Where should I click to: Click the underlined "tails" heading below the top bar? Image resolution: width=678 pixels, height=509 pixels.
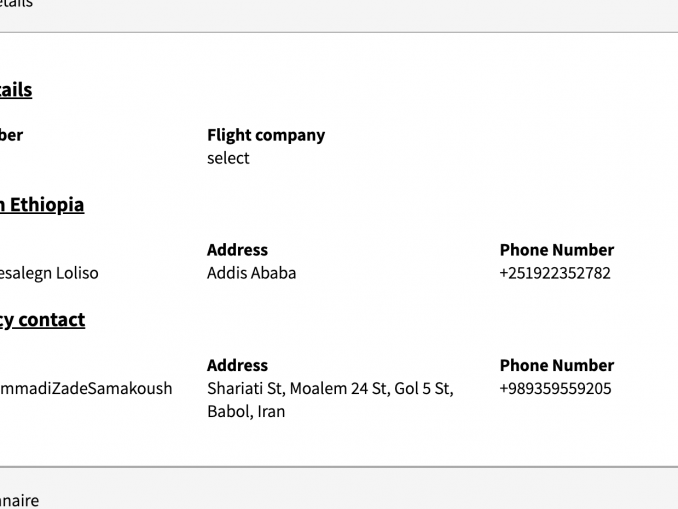16,90
